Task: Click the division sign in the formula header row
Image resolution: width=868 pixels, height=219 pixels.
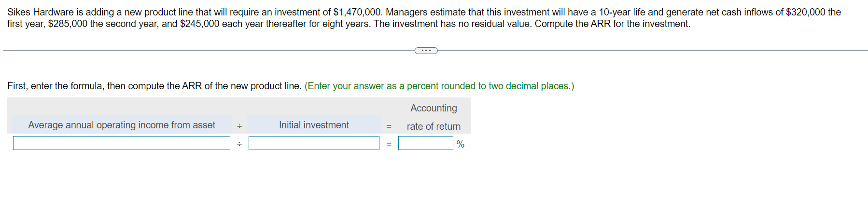Action: tap(239, 126)
